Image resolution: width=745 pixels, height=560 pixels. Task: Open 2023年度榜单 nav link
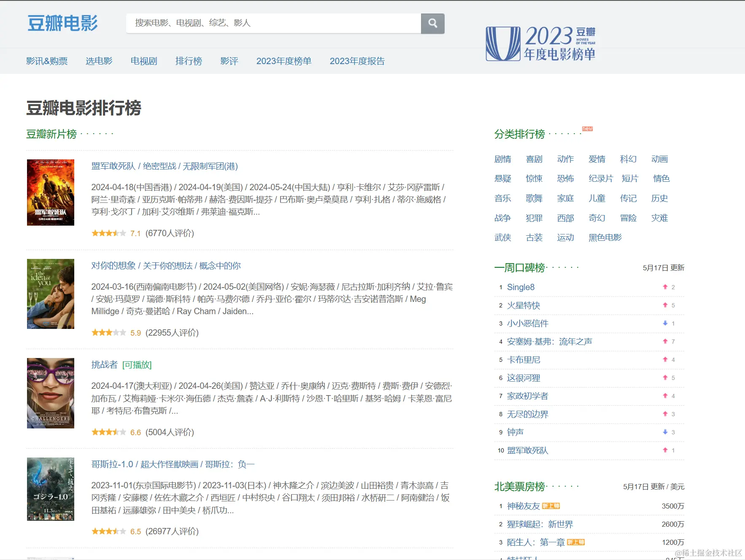(284, 61)
